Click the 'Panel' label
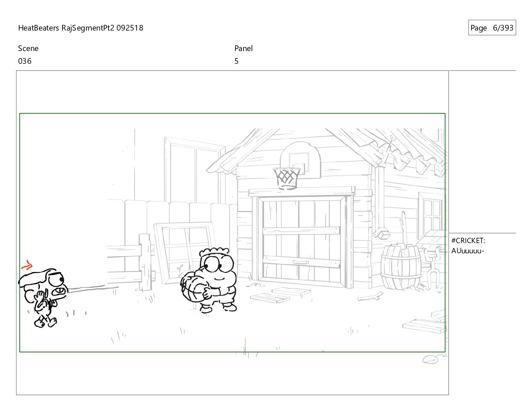Viewport: 532px width, 411px height. click(243, 48)
